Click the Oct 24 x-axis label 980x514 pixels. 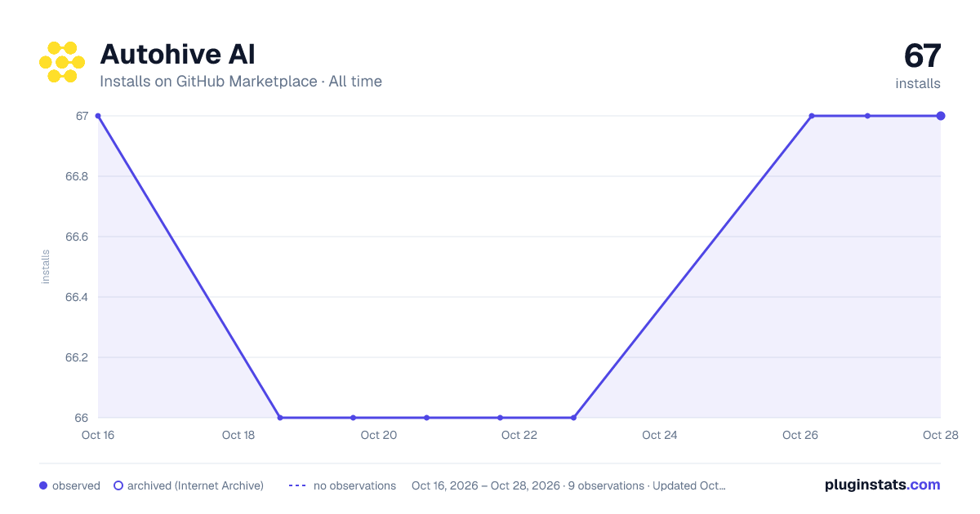[660, 435]
